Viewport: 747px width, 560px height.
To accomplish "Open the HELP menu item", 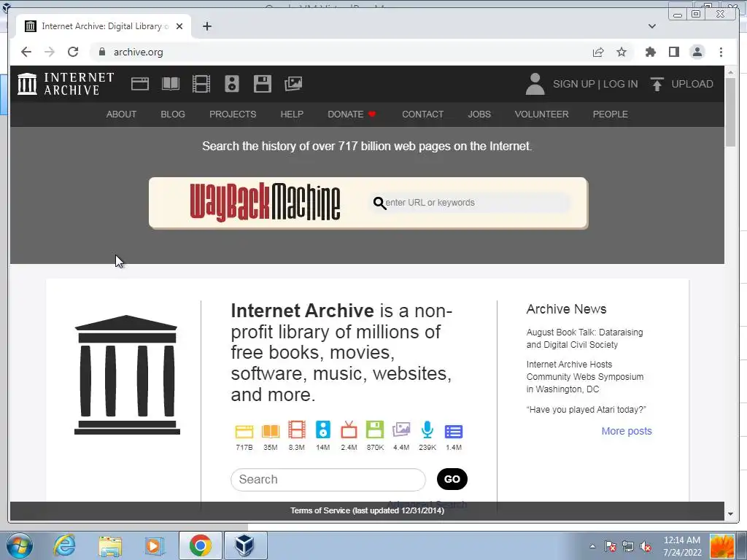I will coord(292,114).
